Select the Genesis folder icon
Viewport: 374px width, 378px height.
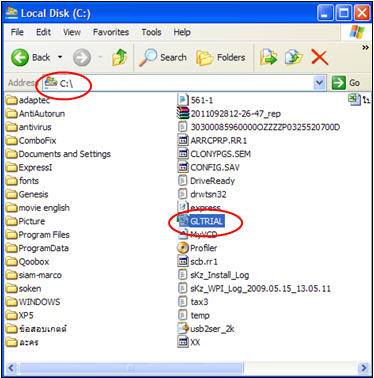[x=12, y=194]
